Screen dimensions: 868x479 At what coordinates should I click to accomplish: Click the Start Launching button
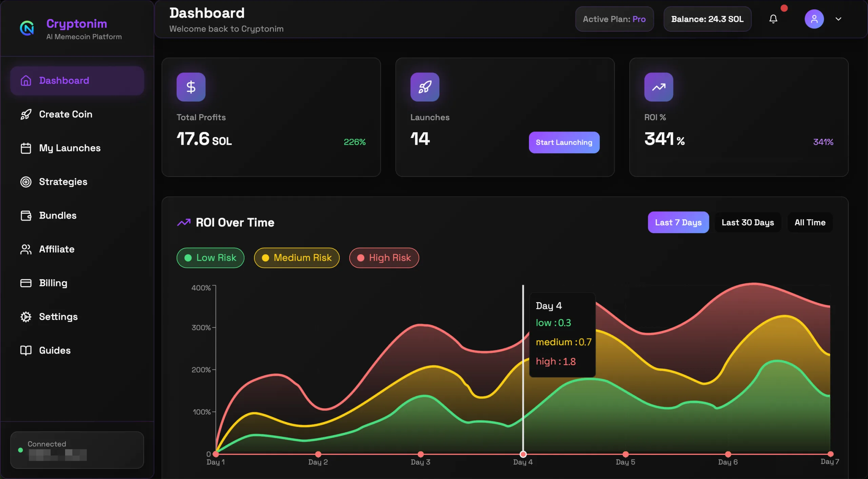pos(564,142)
